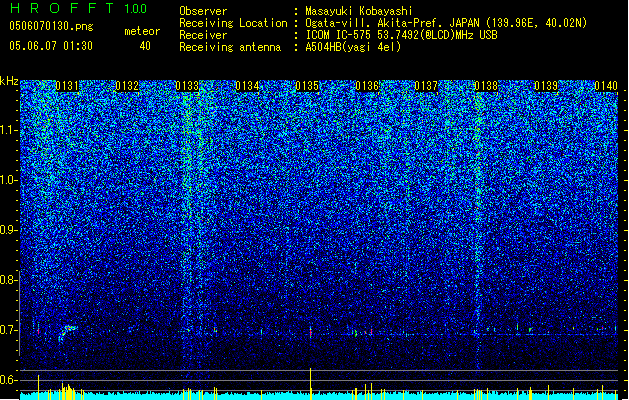Select the filename 0506070130.png
Screen dimensions: 629x400
pyautogui.click(x=51, y=26)
